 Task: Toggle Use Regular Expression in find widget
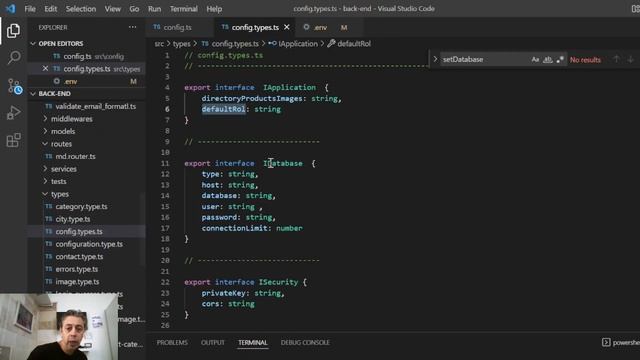pyautogui.click(x=560, y=59)
